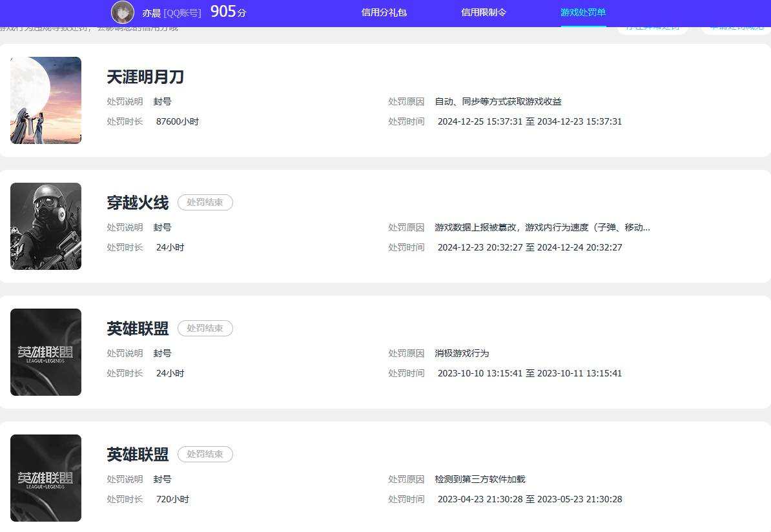Select time range starting 2023-04-23 21:30:28
This screenshot has width=771, height=532.
(x=529, y=499)
